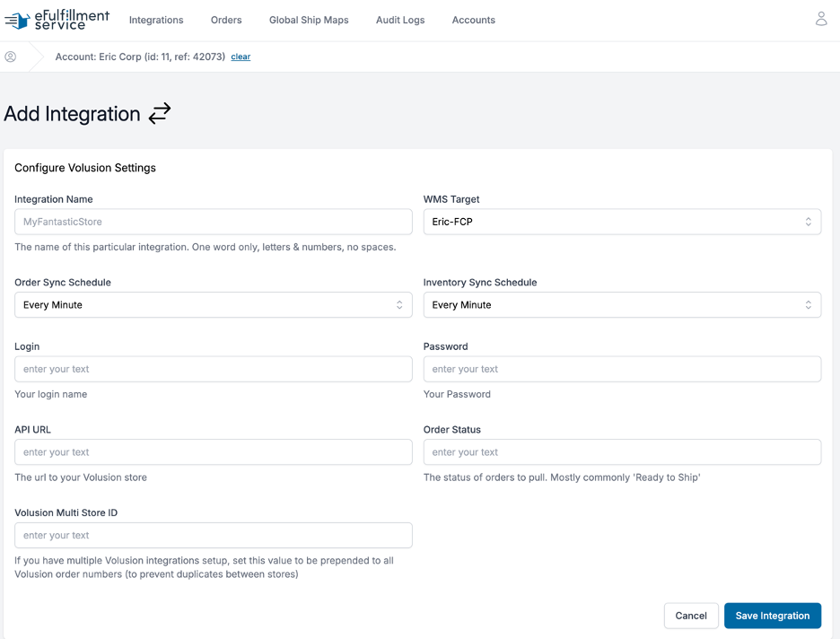Image resolution: width=840 pixels, height=639 pixels.
Task: Navigate to Accounts
Action: [474, 20]
